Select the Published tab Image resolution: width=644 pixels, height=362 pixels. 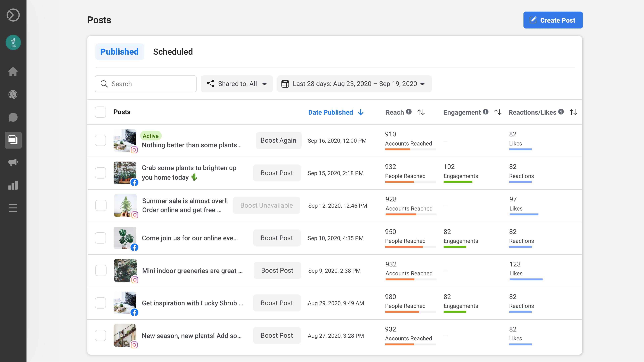[x=119, y=51]
